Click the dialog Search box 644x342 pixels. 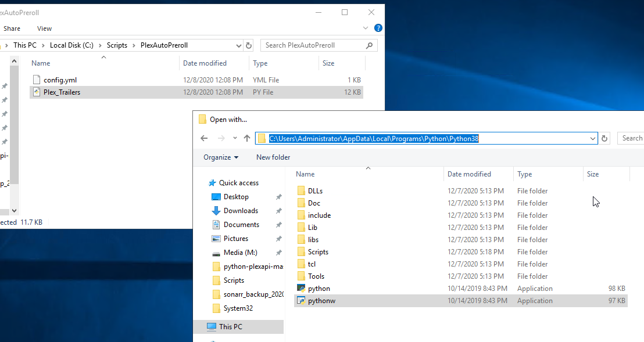632,138
